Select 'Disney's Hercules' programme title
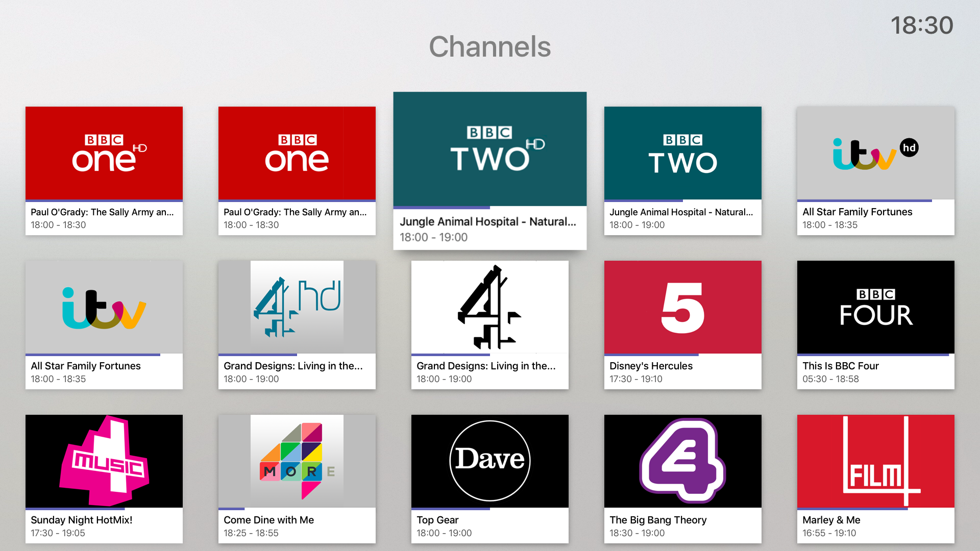This screenshot has height=551, width=980. point(651,366)
